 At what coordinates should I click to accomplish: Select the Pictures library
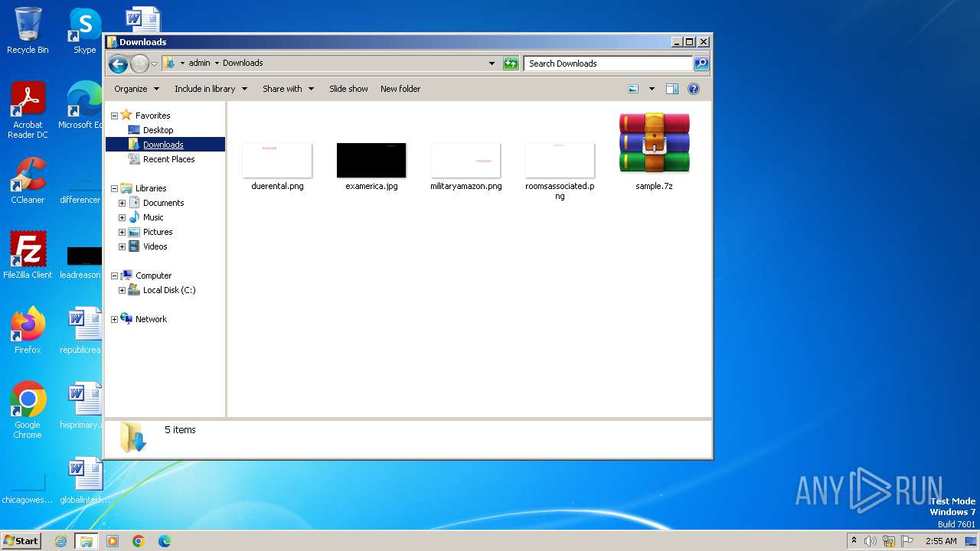pos(158,232)
